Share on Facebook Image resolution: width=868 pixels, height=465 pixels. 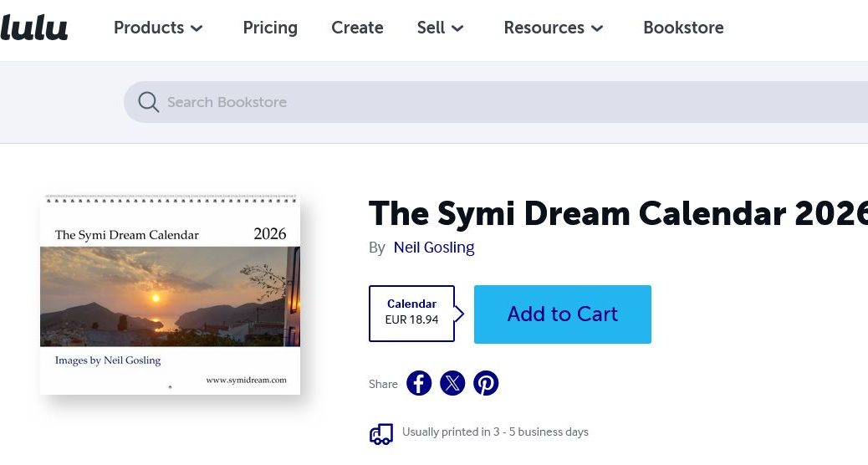pos(419,383)
